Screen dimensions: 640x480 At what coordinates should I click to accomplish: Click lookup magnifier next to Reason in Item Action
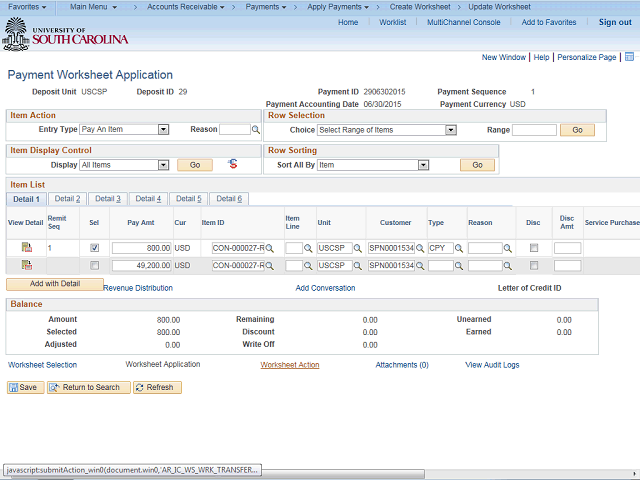tap(256, 130)
